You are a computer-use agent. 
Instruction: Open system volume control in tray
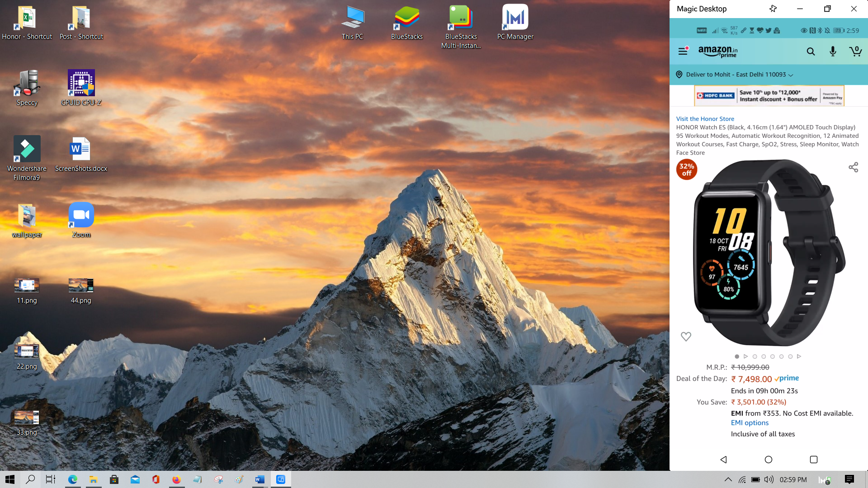point(769,479)
